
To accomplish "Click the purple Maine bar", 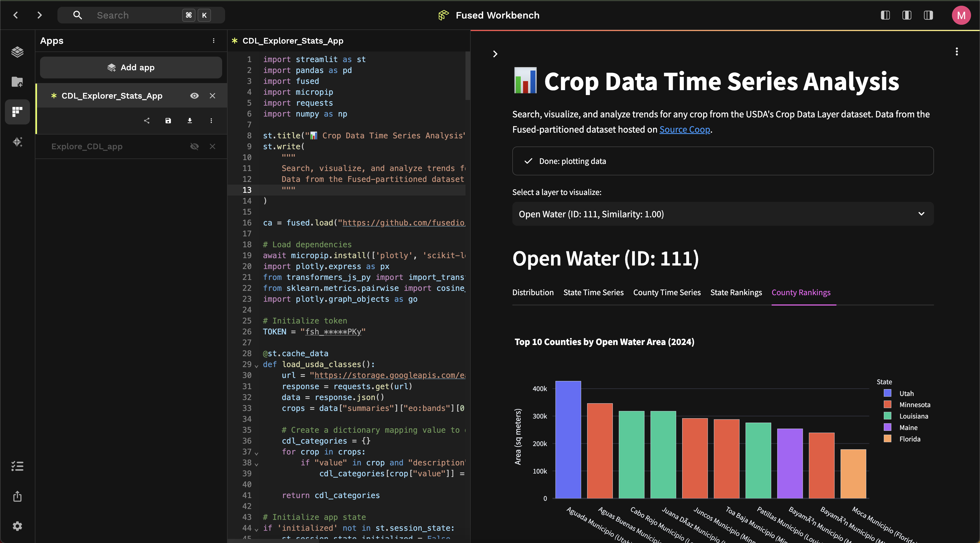I will tap(790, 463).
